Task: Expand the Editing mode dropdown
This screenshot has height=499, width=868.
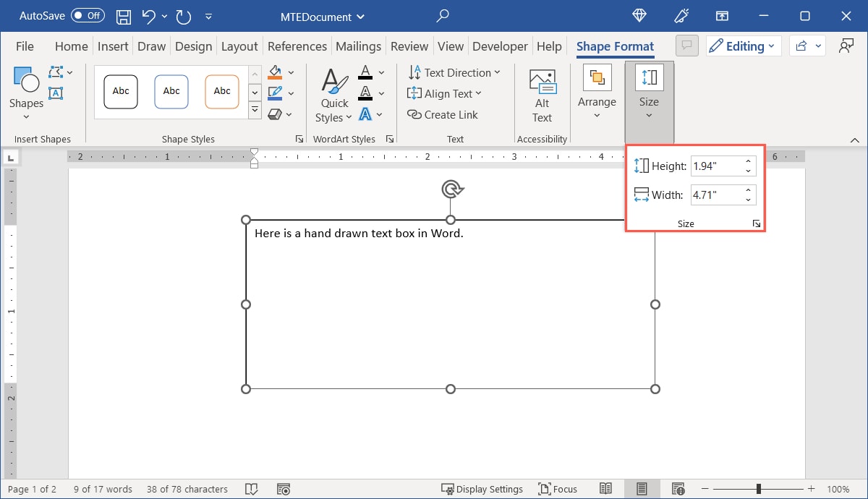Action: (744, 46)
